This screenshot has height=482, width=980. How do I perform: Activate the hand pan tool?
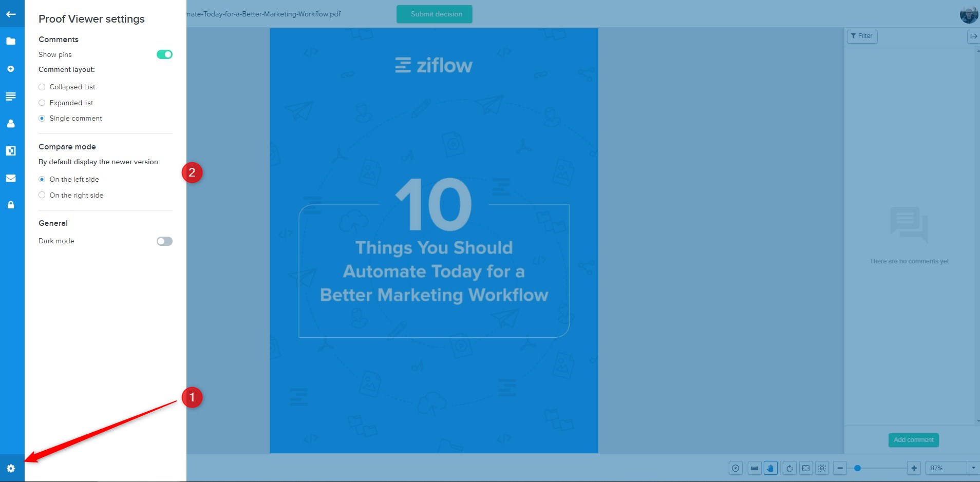coord(770,468)
